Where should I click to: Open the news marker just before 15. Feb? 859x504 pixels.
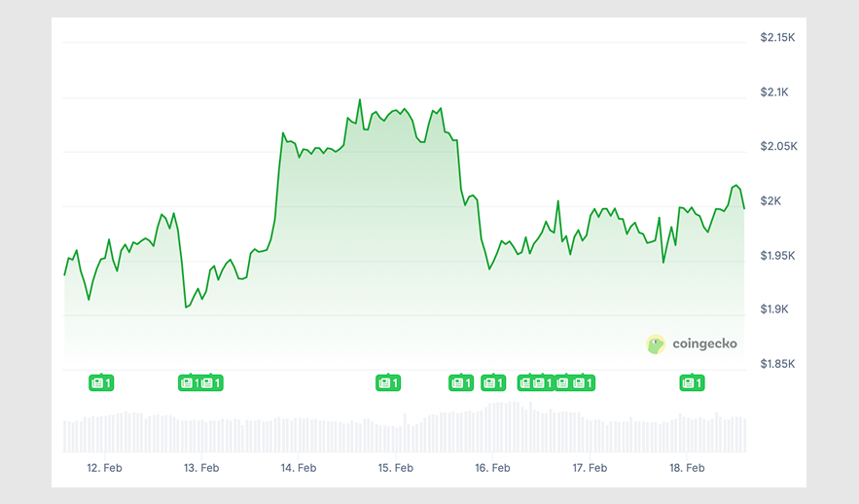click(x=387, y=383)
